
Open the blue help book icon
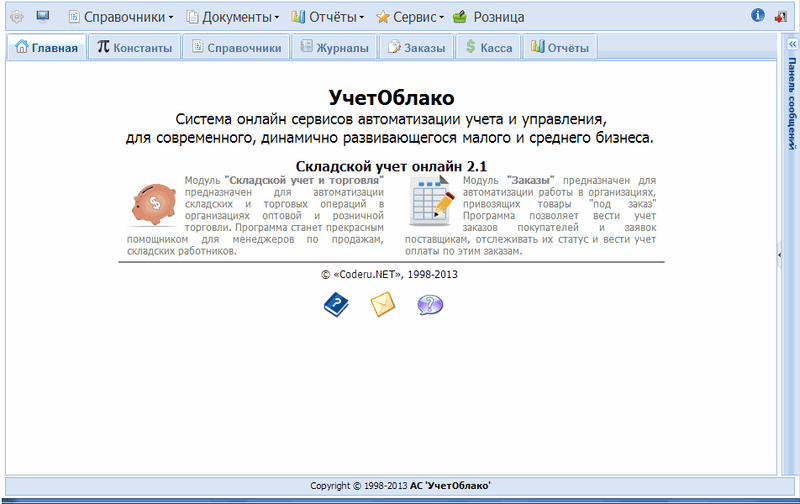pos(336,305)
